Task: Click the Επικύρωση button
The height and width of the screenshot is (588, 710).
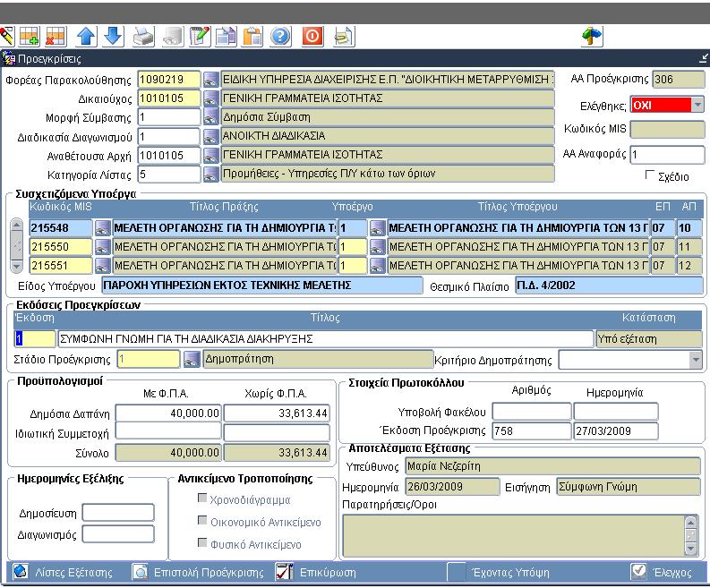Action: (316, 573)
